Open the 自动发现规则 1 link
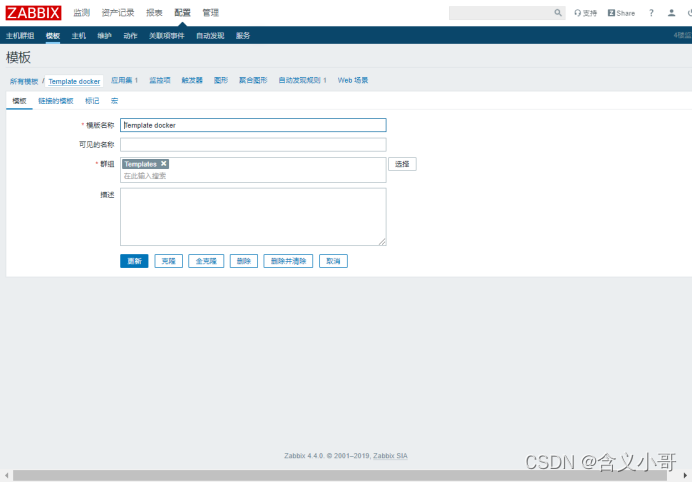Image resolution: width=692 pixels, height=482 pixels. coord(302,80)
